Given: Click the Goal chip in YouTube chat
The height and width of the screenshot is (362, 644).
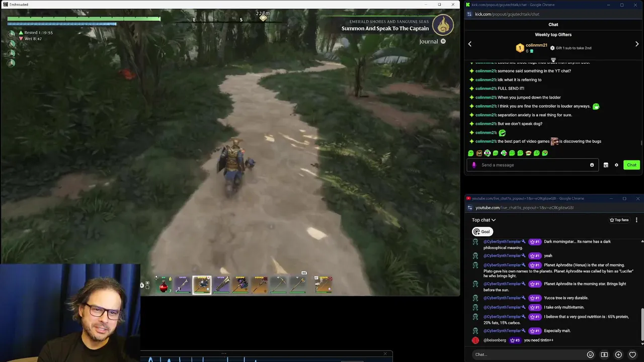Looking at the screenshot, I should [481, 232].
